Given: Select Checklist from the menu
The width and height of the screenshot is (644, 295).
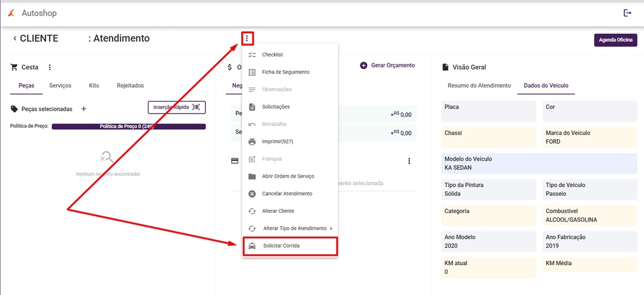Looking at the screenshot, I should 272,55.
